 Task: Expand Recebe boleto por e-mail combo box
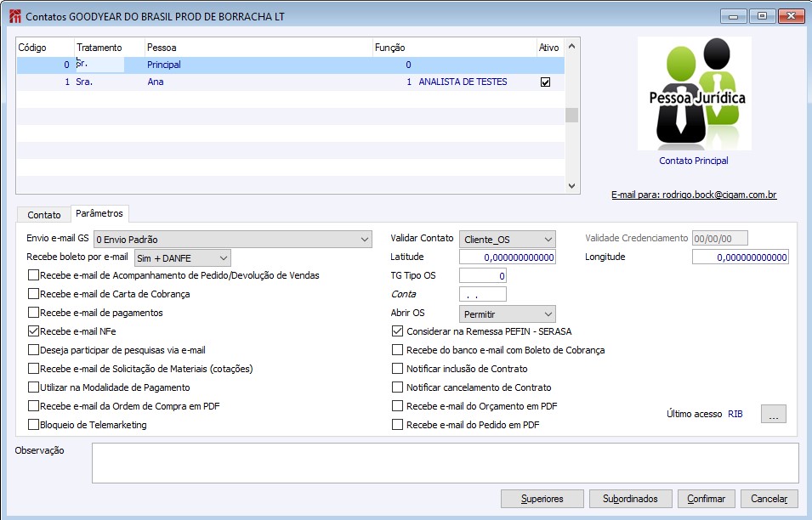183,257
